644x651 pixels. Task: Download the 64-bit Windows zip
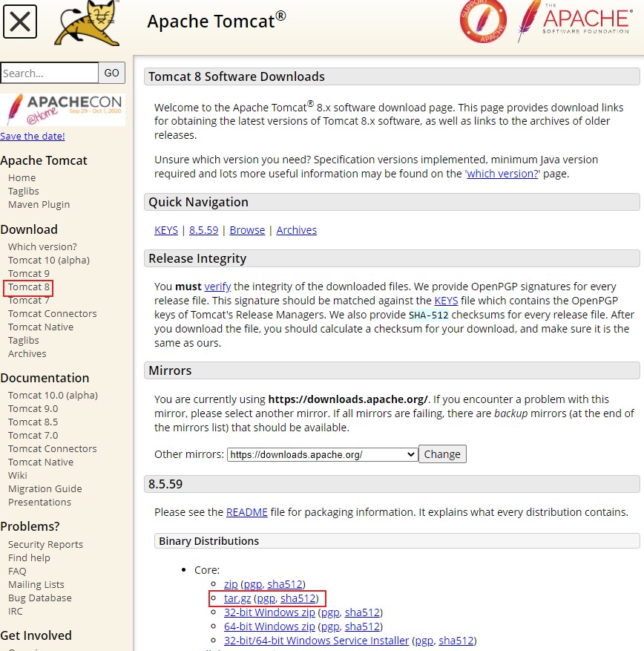click(270, 627)
